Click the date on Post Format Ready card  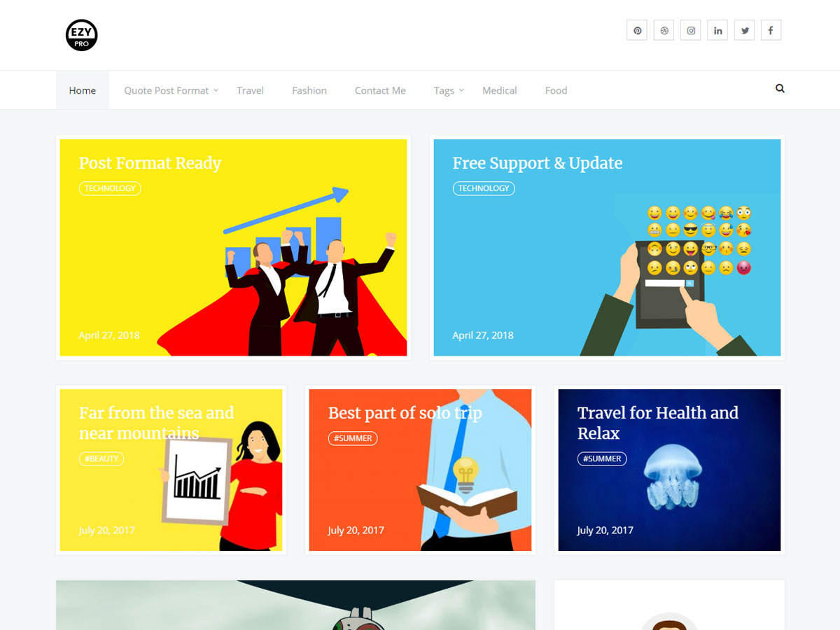pyautogui.click(x=109, y=335)
